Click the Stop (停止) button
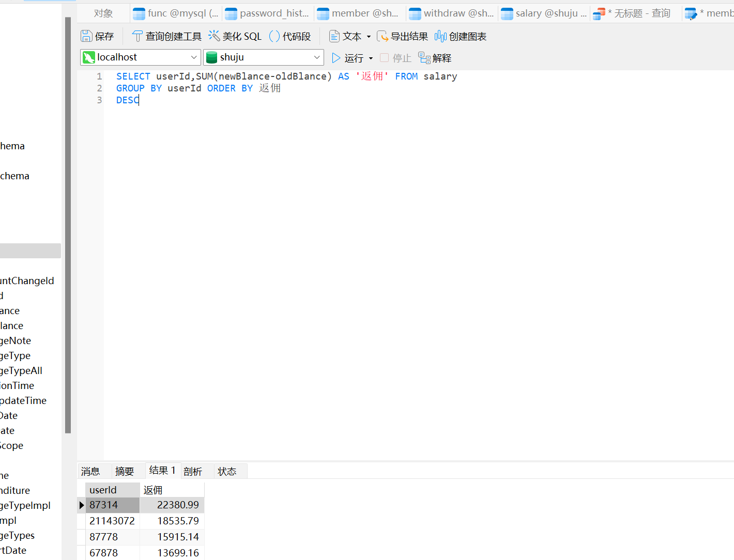 (x=395, y=58)
